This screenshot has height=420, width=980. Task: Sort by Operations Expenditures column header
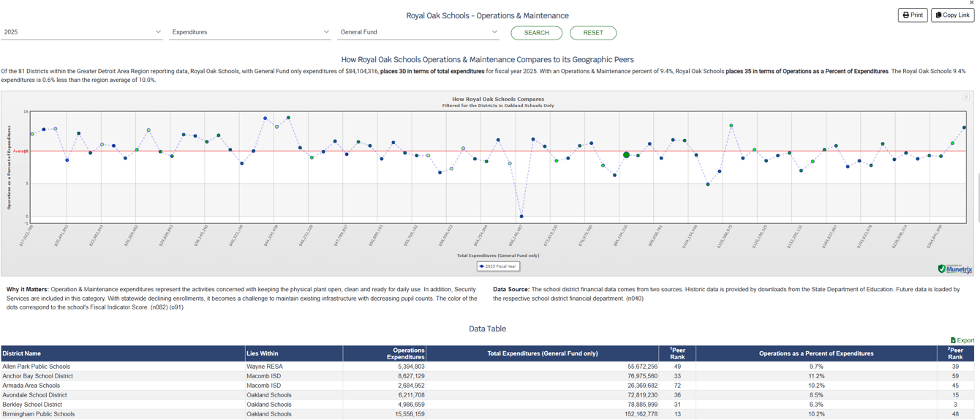tap(385, 353)
